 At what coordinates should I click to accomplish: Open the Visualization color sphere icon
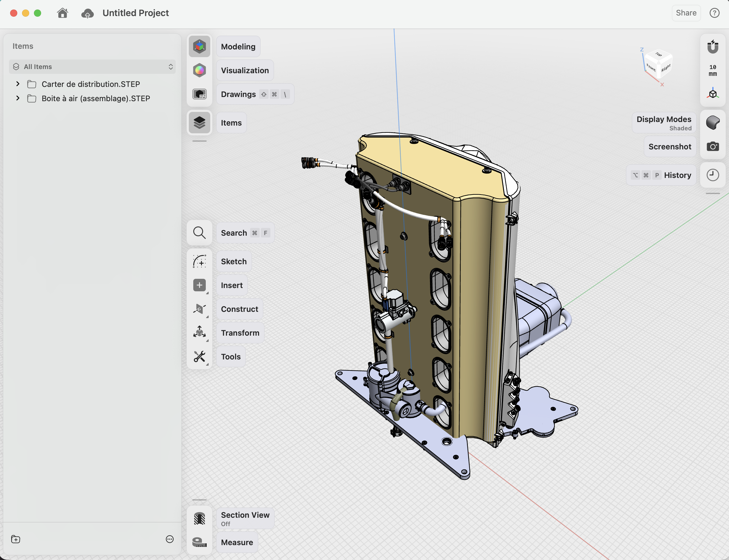(x=199, y=70)
